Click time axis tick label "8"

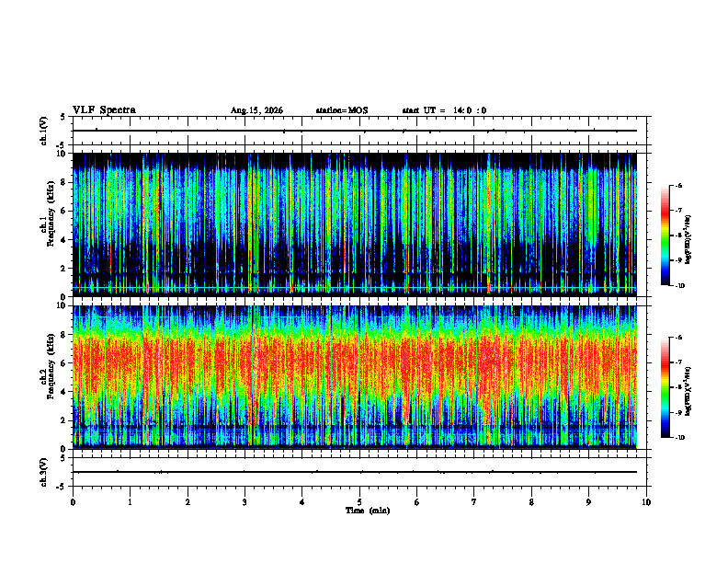pos(531,502)
